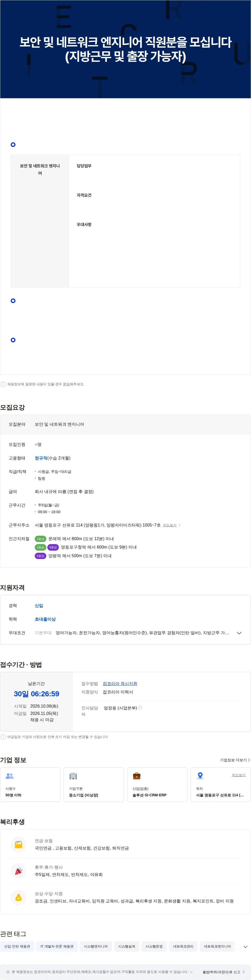This screenshot has width=251, height=980.
Task: Click the 담당업무 label in job table
Action: [x=84, y=166]
